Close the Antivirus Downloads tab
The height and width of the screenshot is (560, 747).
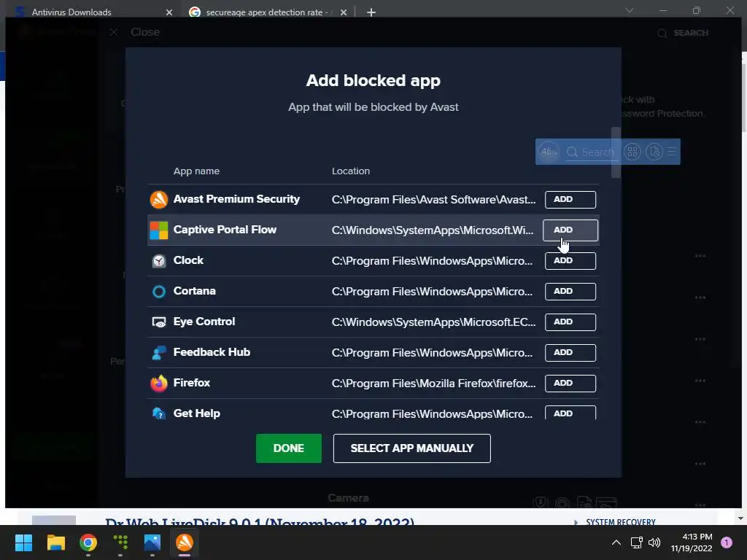point(169,12)
